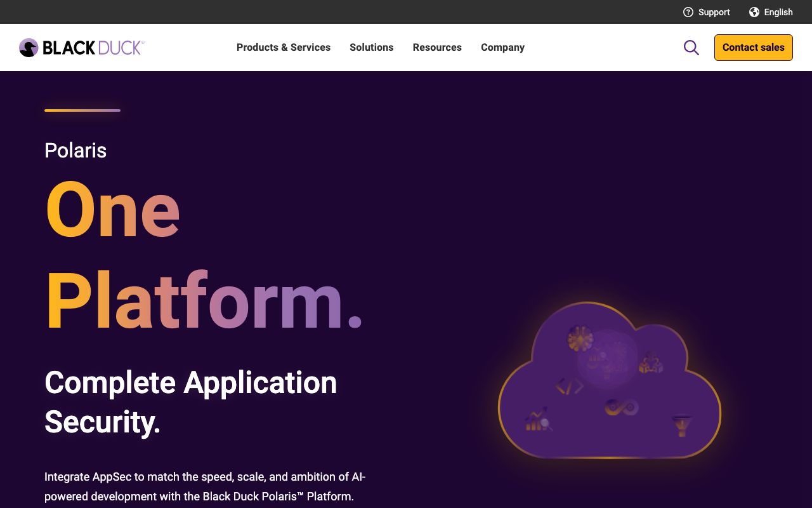Image resolution: width=812 pixels, height=508 pixels.
Task: Open the Resources menu
Action: [x=437, y=48]
